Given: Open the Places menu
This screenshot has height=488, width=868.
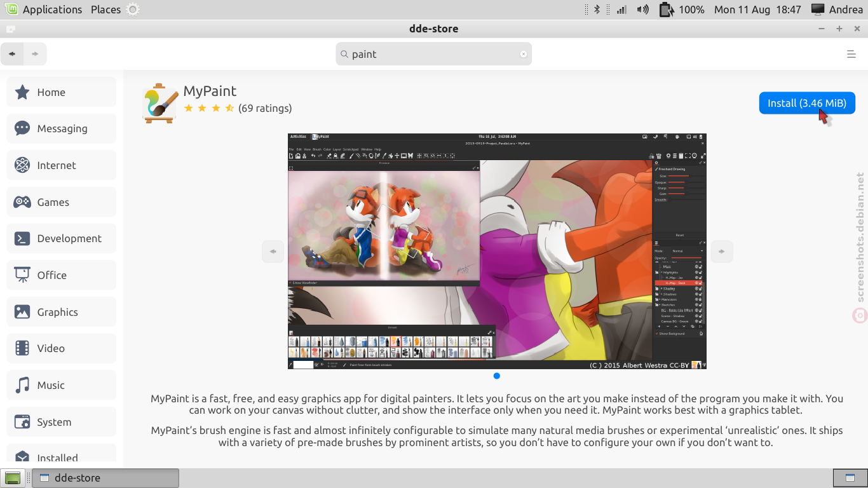Looking at the screenshot, I should coord(105,10).
